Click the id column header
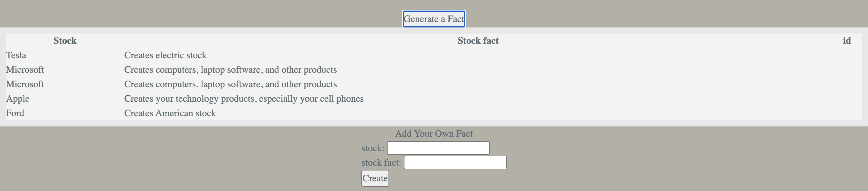Viewport: 868px width, 191px height. pyautogui.click(x=846, y=41)
